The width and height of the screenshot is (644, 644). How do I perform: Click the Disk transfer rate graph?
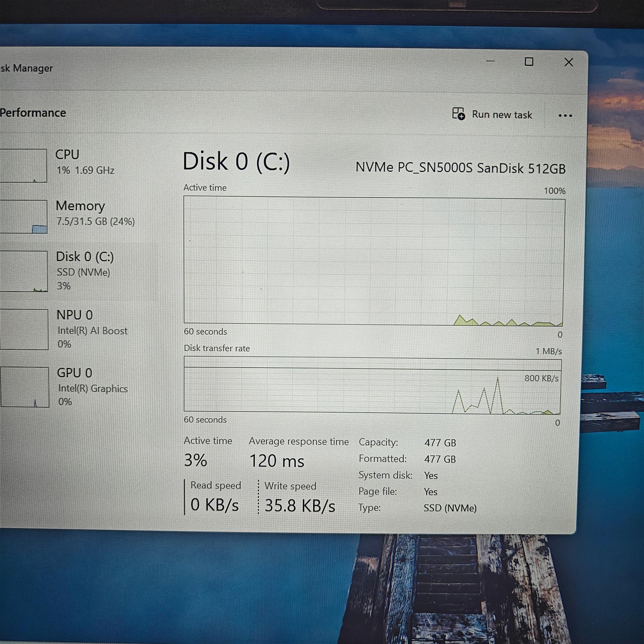(372, 385)
